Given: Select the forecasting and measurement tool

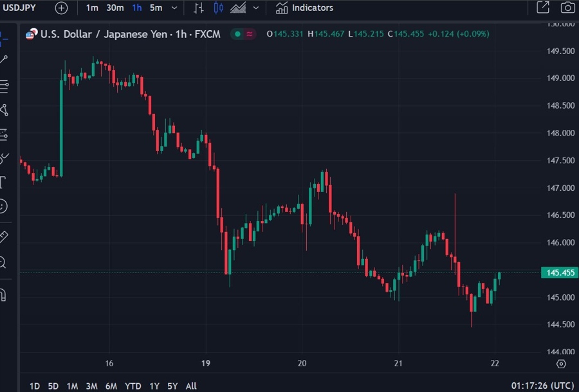Looking at the screenshot, I should pyautogui.click(x=4, y=134).
